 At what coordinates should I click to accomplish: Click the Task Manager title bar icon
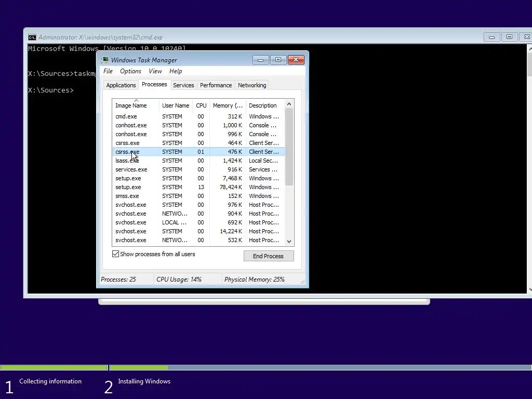[x=105, y=60]
